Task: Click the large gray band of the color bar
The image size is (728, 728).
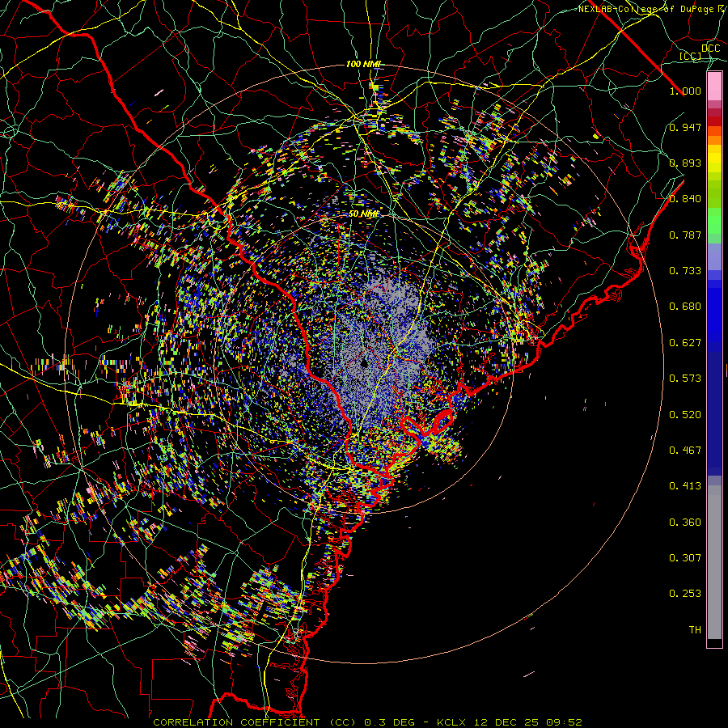Action: click(714, 562)
